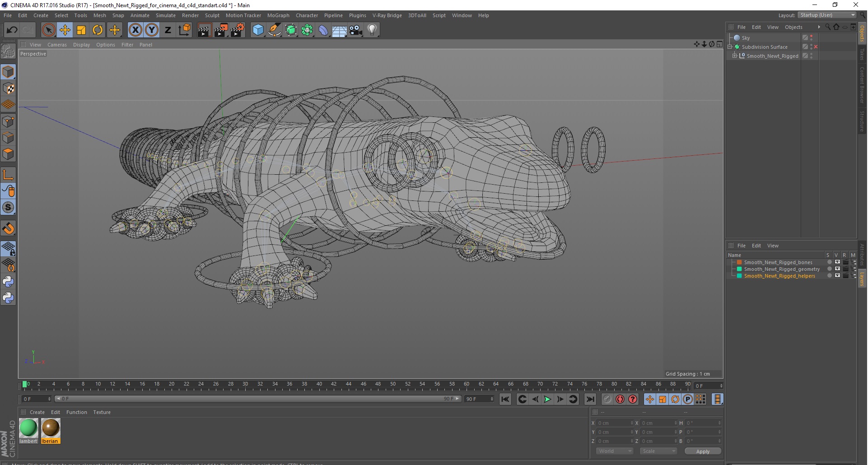Viewport: 868px width, 465px height.
Task: Open viewport Cameras menu
Action: coord(57,45)
